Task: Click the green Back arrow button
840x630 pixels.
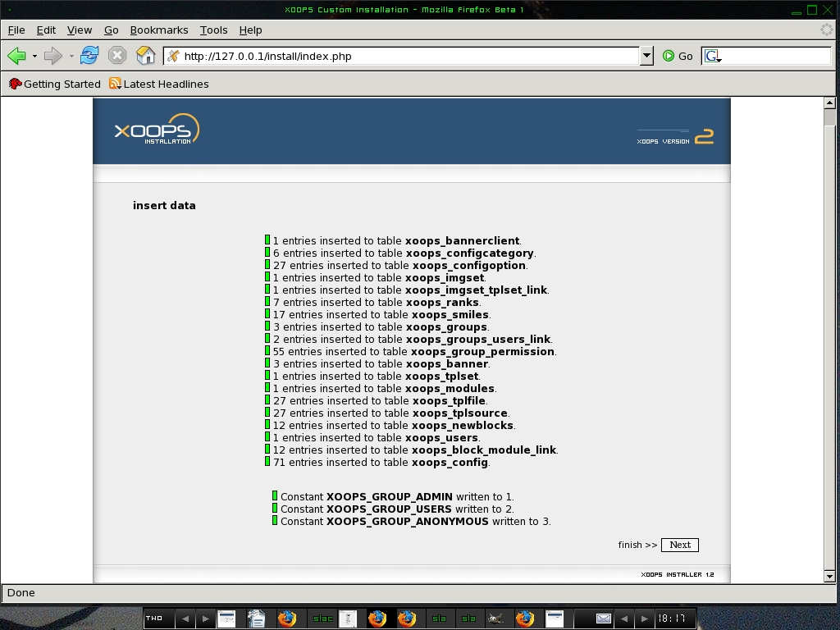Action: [x=16, y=56]
